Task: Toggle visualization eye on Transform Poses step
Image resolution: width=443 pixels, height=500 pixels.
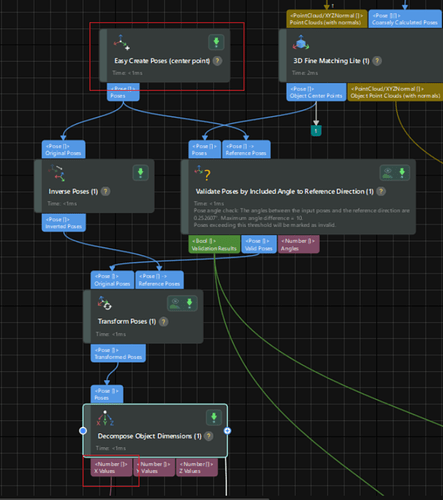Action: point(175,303)
